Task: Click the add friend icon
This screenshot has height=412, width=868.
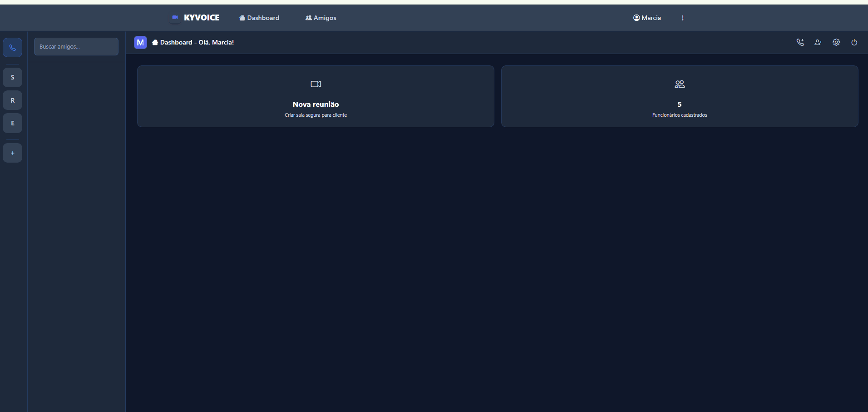Action: pyautogui.click(x=818, y=42)
